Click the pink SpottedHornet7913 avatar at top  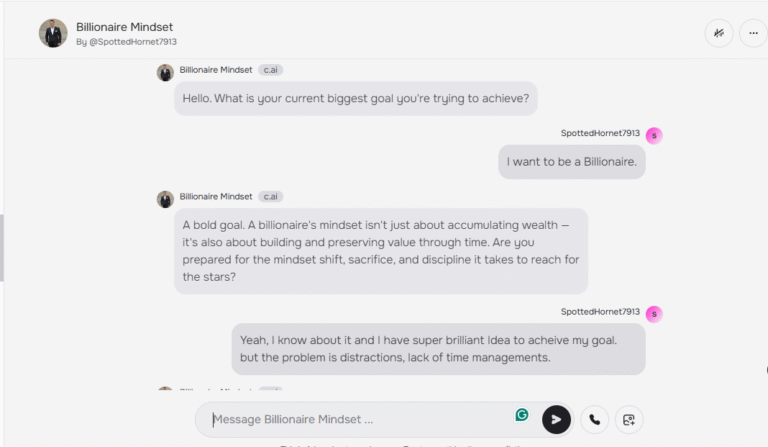654,136
